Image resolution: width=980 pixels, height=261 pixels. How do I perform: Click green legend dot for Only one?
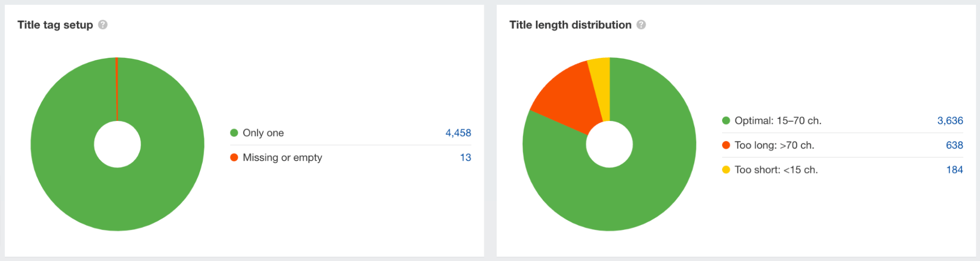tap(234, 133)
